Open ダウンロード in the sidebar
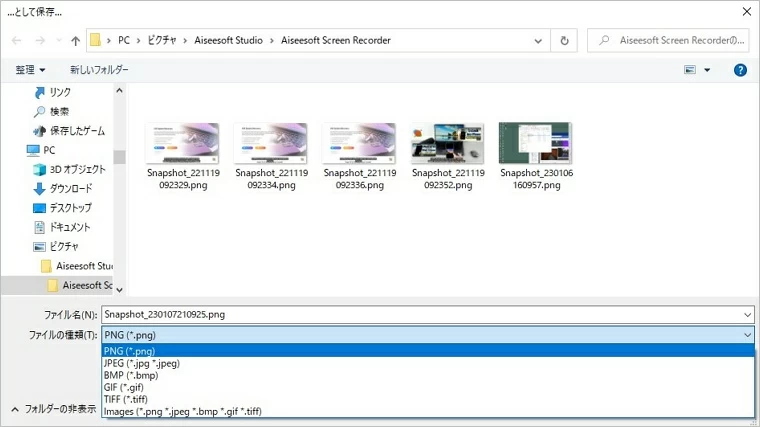 click(63, 189)
